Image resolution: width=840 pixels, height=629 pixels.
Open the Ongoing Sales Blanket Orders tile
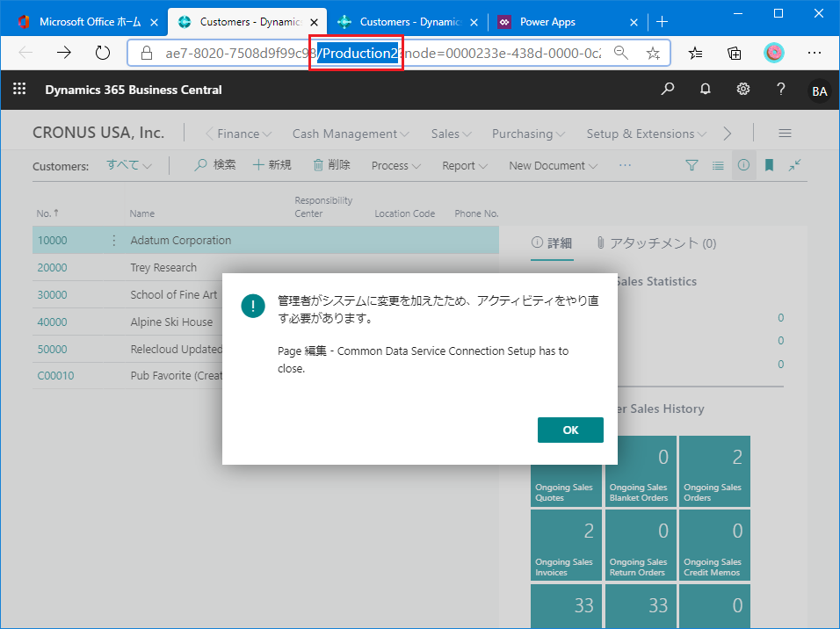click(641, 472)
